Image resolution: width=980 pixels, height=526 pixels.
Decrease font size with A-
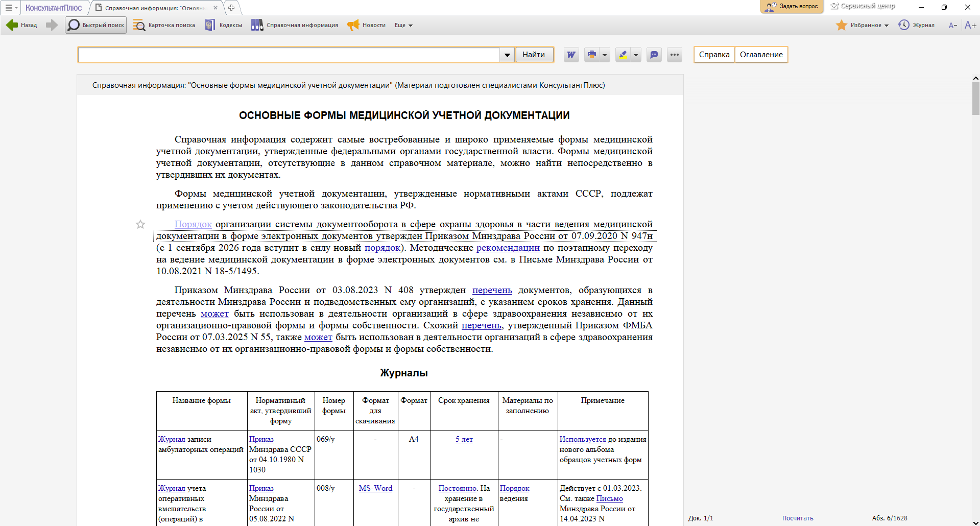(x=952, y=25)
